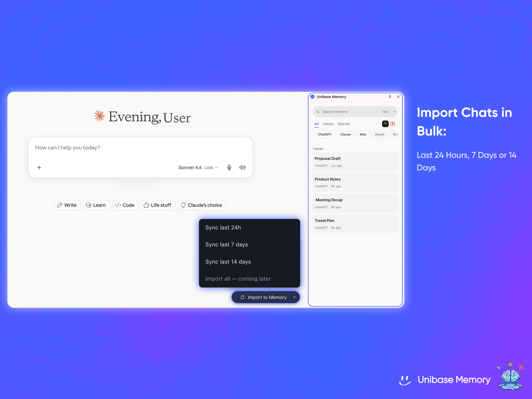The width and height of the screenshot is (532, 399).
Task: Open voice mode waveform icon
Action: tap(243, 168)
